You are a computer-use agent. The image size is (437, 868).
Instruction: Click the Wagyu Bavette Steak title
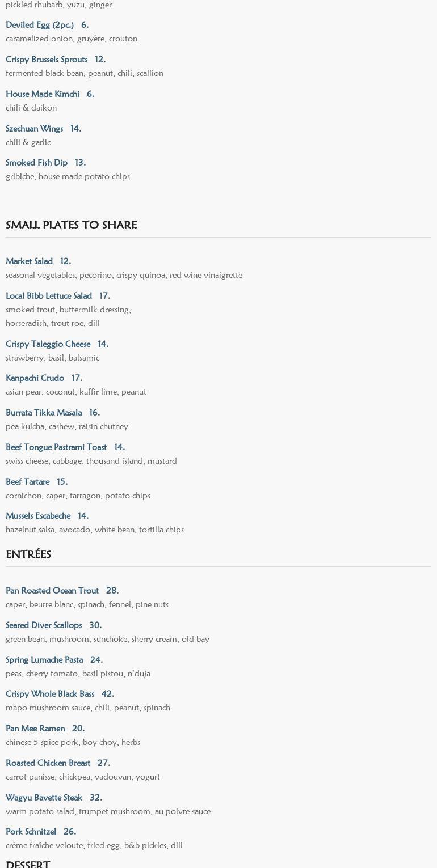click(44, 798)
